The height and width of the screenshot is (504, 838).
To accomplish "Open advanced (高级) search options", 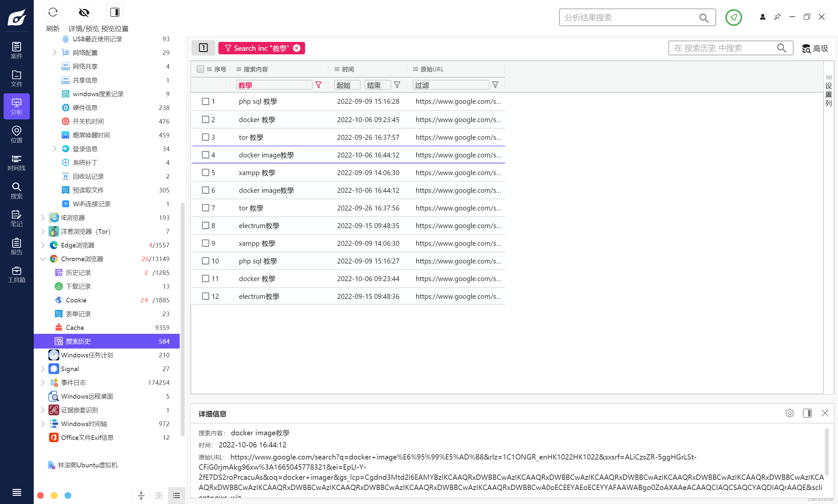I will click(814, 48).
